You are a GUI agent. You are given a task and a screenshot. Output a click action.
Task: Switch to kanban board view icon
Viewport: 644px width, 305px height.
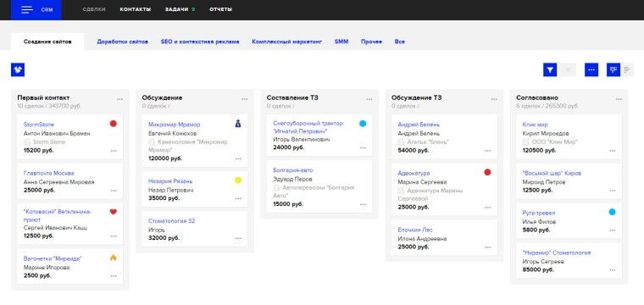pos(613,69)
